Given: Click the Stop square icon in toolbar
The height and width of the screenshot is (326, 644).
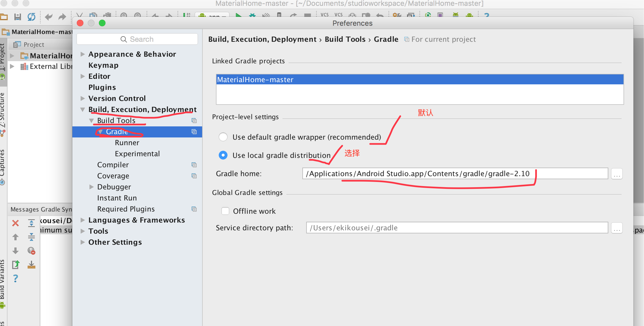Looking at the screenshot, I should pos(307,15).
